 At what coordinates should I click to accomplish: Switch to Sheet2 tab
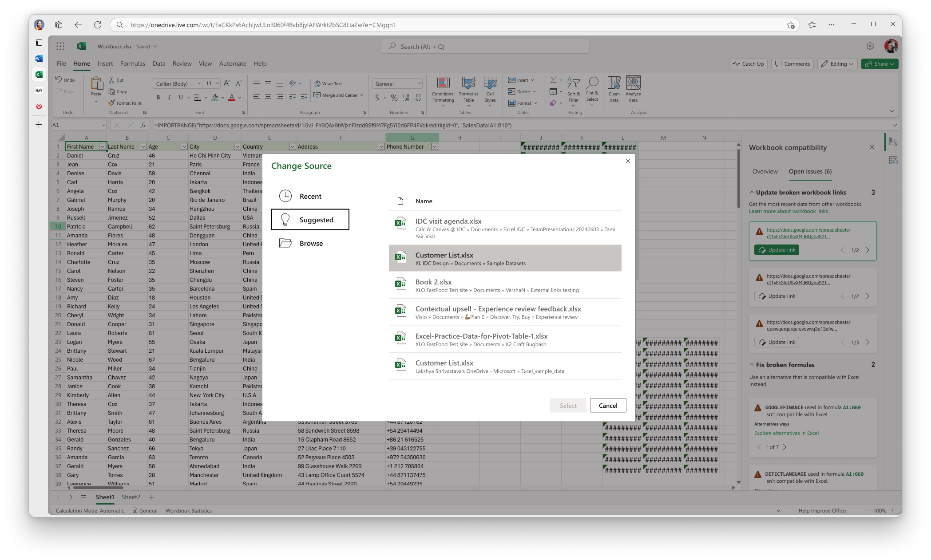tap(131, 497)
